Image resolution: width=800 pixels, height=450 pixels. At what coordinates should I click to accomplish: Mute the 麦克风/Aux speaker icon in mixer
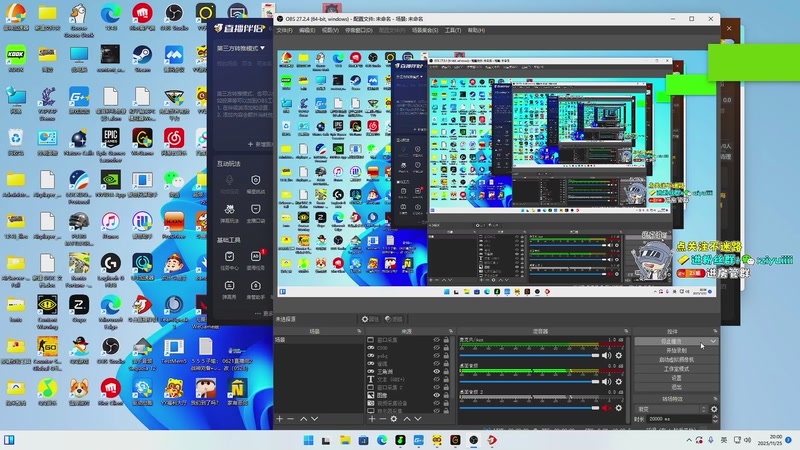607,355
